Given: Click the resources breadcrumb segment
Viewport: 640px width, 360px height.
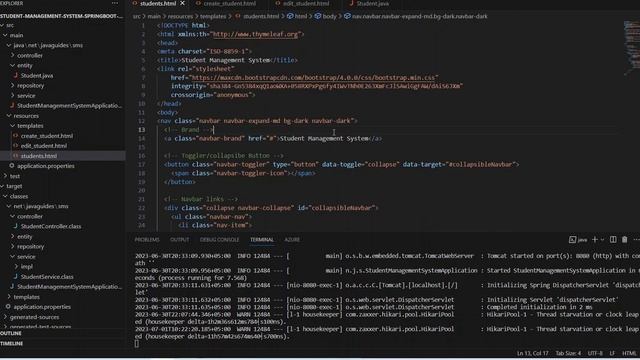Looking at the screenshot, I should click(180, 16).
